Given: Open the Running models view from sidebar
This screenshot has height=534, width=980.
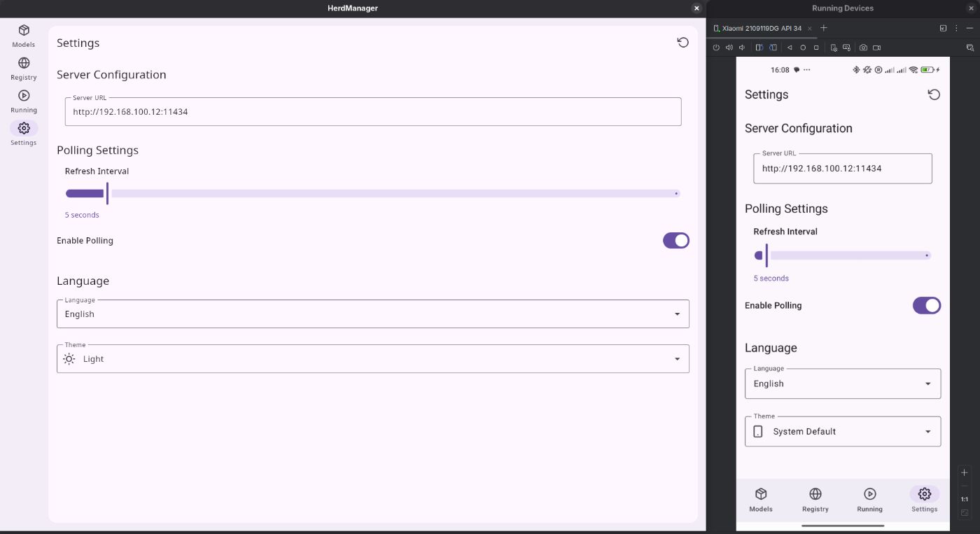Looking at the screenshot, I should (x=23, y=101).
